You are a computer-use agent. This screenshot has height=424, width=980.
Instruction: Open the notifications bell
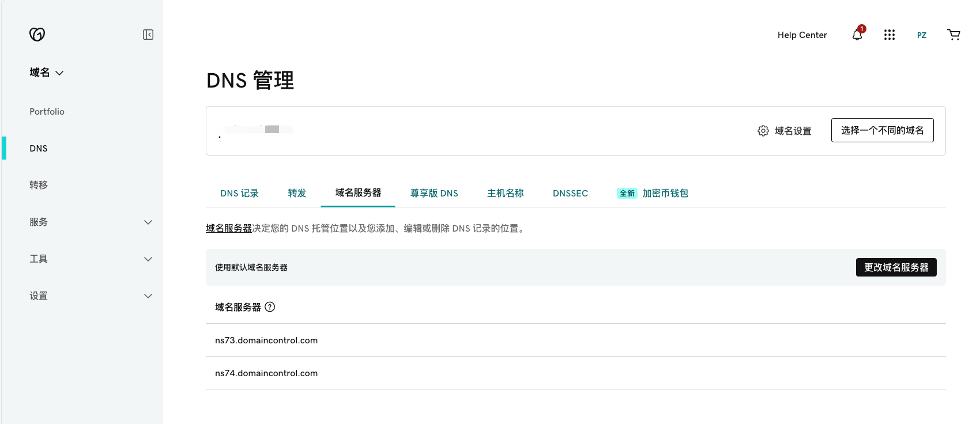click(x=857, y=35)
